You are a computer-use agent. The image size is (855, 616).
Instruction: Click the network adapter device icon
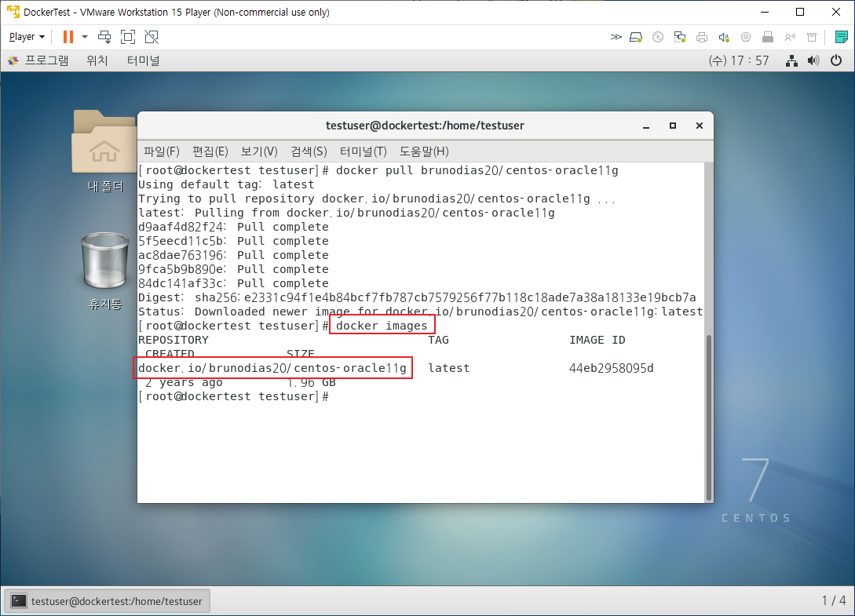[679, 37]
